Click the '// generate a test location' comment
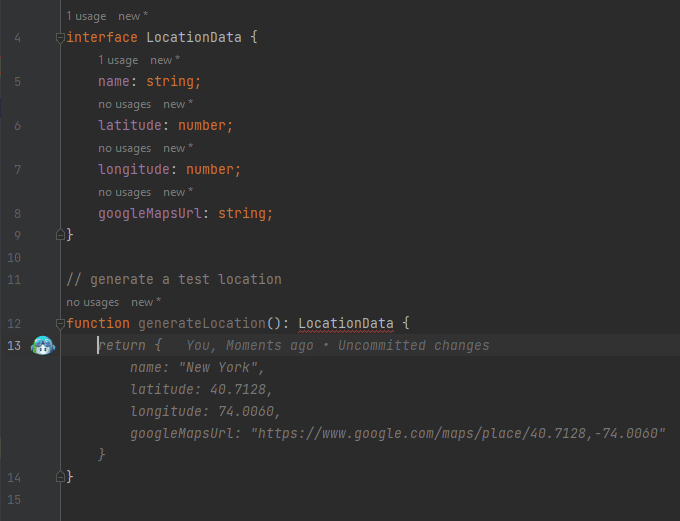The height and width of the screenshot is (521, 680). click(174, 279)
